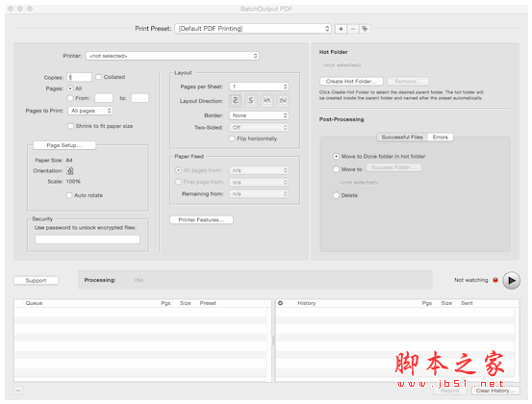
Task: Click the to page number field
Action: point(139,98)
